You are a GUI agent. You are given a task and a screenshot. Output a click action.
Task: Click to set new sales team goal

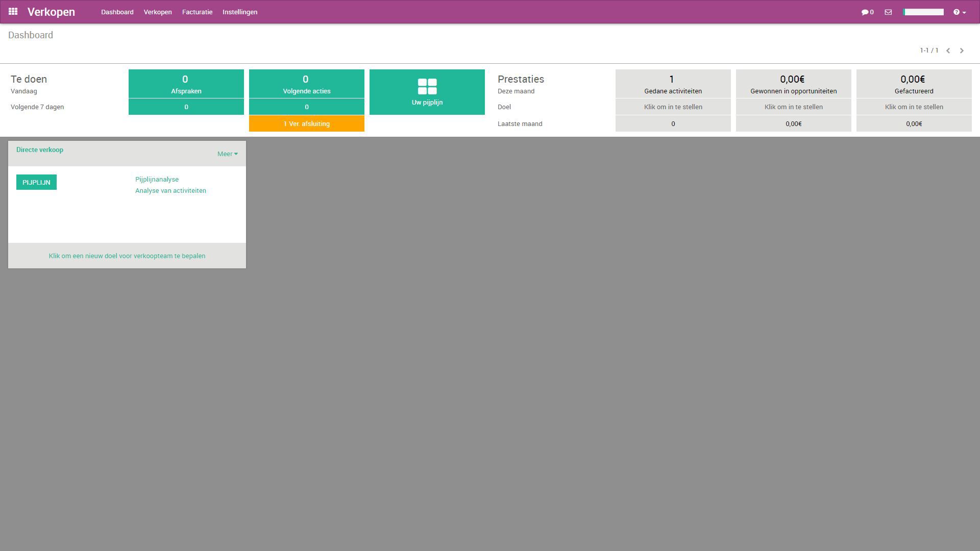pyautogui.click(x=127, y=256)
